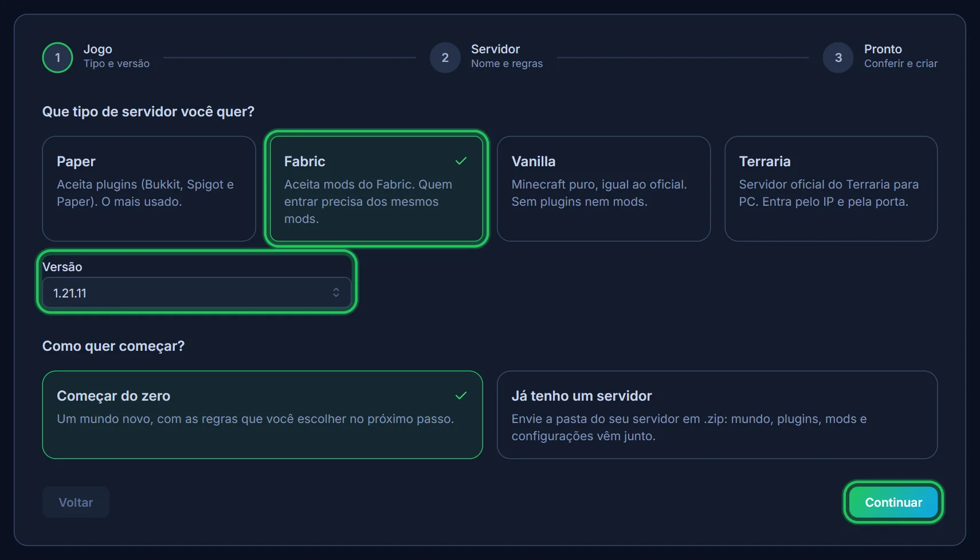Viewport: 980px width, 560px height.
Task: Click the step 3 circle for Pronto
Action: pyautogui.click(x=838, y=57)
